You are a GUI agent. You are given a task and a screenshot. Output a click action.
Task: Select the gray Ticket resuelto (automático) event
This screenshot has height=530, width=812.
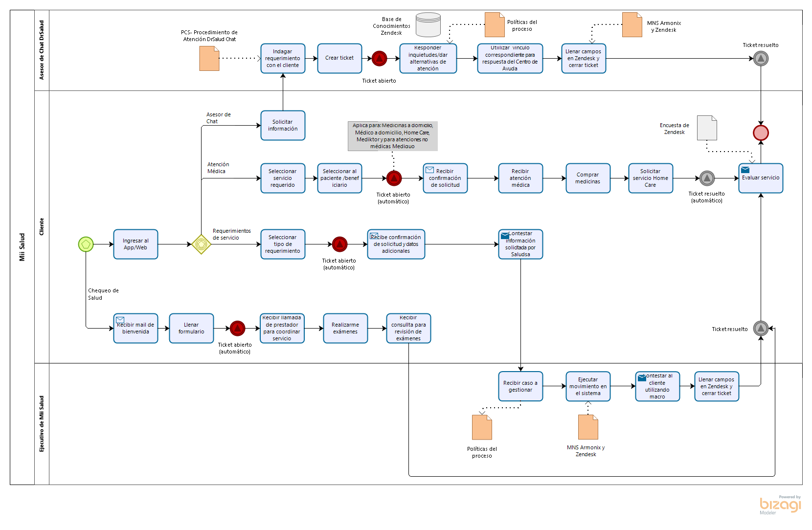707,178
